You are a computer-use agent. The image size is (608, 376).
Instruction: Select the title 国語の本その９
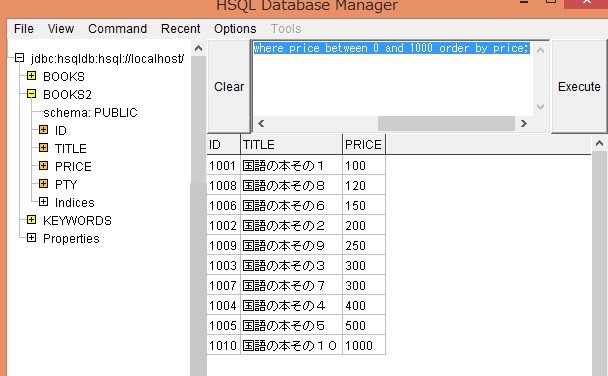(x=292, y=246)
